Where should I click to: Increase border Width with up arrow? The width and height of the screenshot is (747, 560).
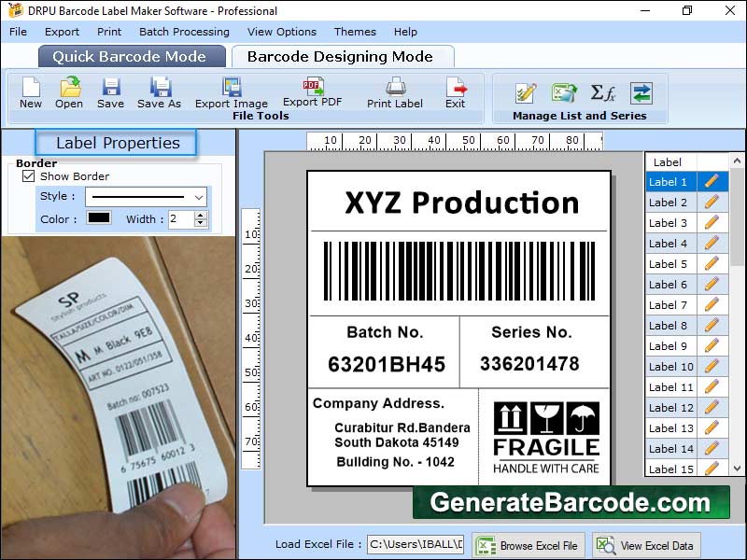(x=201, y=215)
